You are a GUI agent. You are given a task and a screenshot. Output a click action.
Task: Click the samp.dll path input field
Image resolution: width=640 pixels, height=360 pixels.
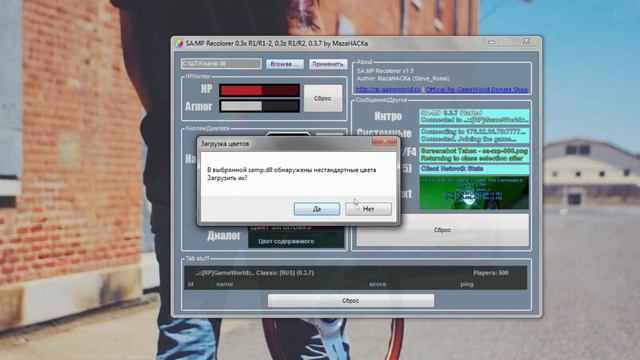point(221,64)
